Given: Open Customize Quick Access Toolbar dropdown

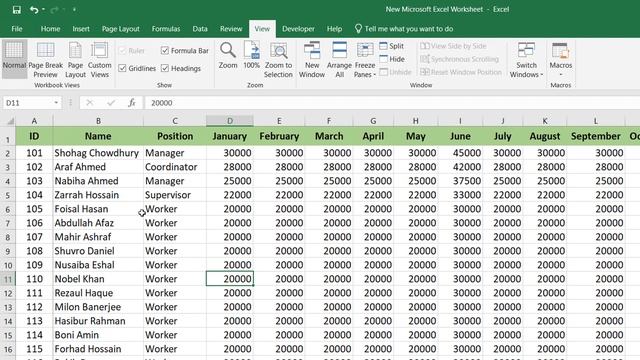Looking at the screenshot, I should point(74,10).
